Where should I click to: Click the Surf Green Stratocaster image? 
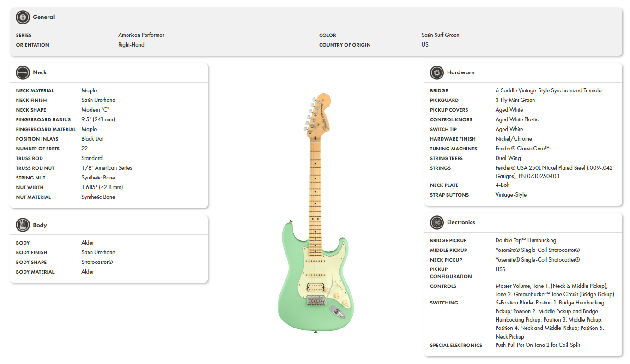click(315, 212)
